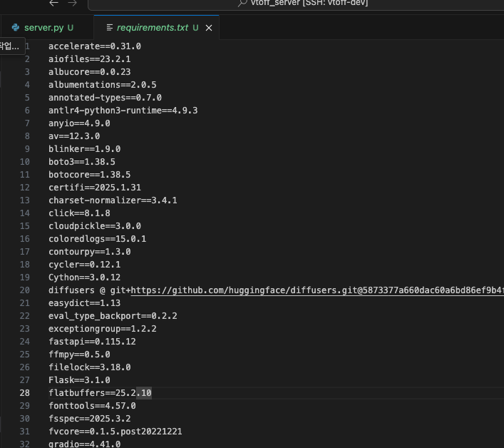Click the back navigation arrow
Image resolution: width=504 pixels, height=448 pixels.
[54, 4]
